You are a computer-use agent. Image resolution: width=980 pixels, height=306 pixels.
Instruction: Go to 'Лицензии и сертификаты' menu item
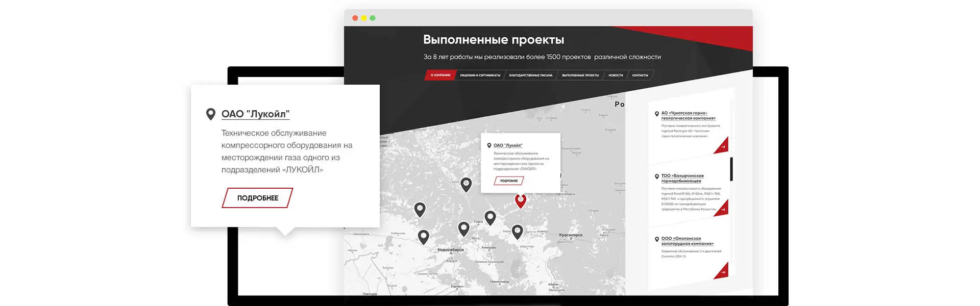[x=480, y=75]
